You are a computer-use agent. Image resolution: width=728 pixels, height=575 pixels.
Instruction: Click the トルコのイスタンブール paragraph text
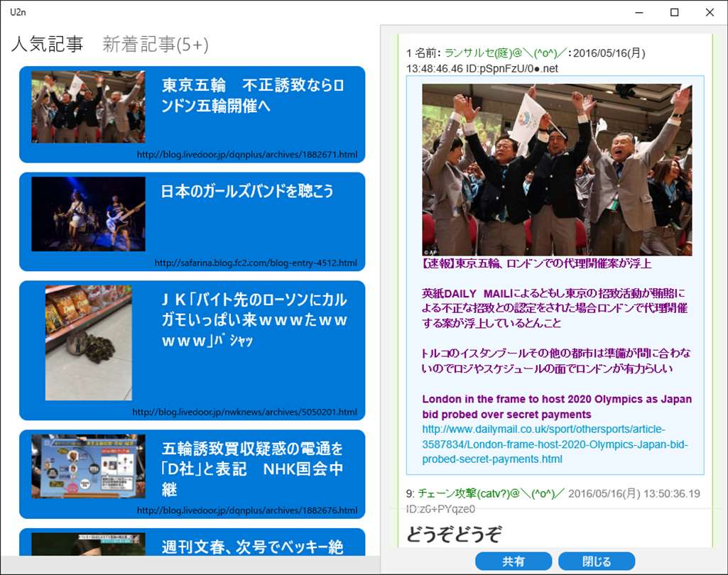(555, 361)
